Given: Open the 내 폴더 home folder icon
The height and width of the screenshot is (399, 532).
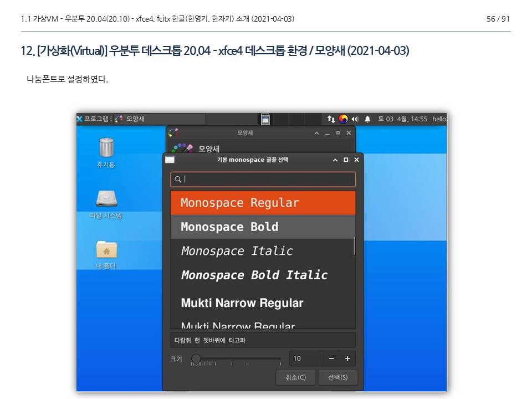Looking at the screenshot, I should point(106,255).
